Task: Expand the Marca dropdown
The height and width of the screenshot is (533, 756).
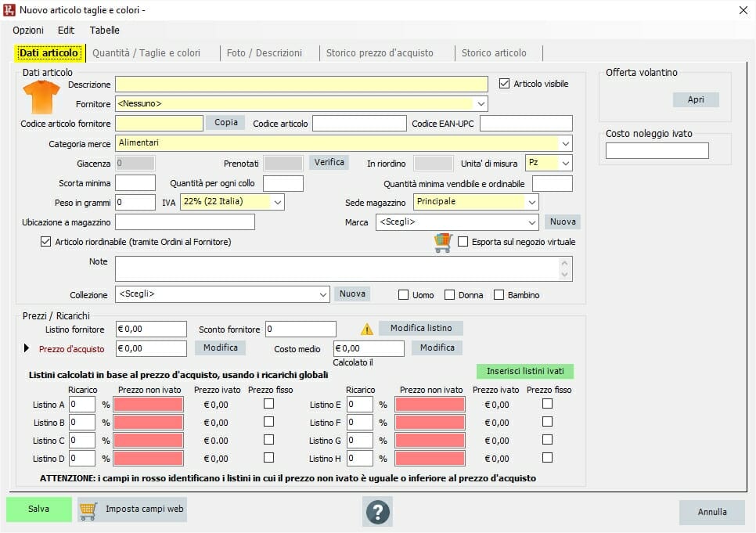Action: [532, 222]
